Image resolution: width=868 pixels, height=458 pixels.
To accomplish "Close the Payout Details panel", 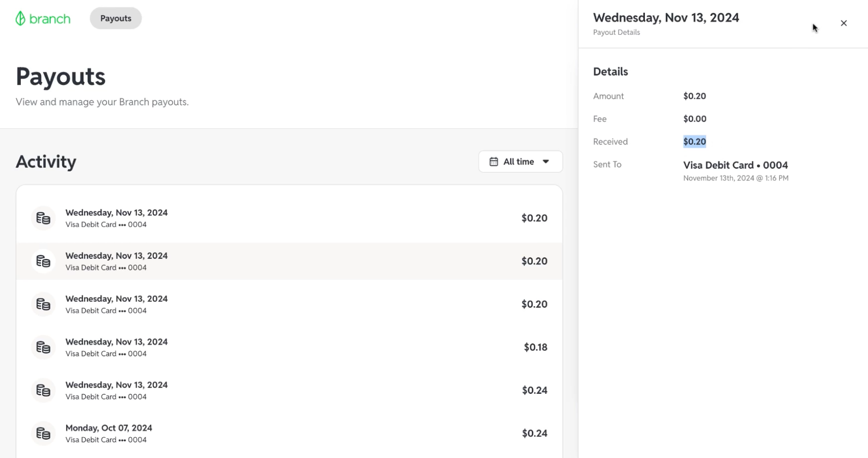I will pos(844,23).
